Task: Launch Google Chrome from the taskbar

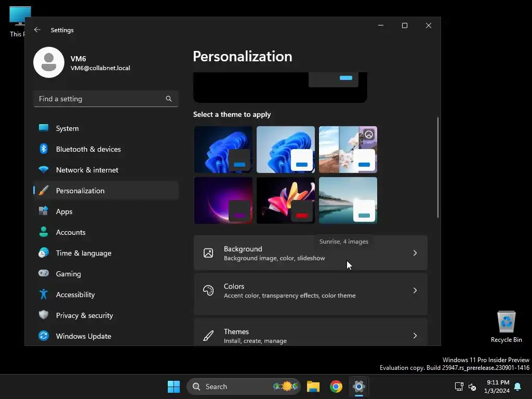Action: tap(336, 387)
